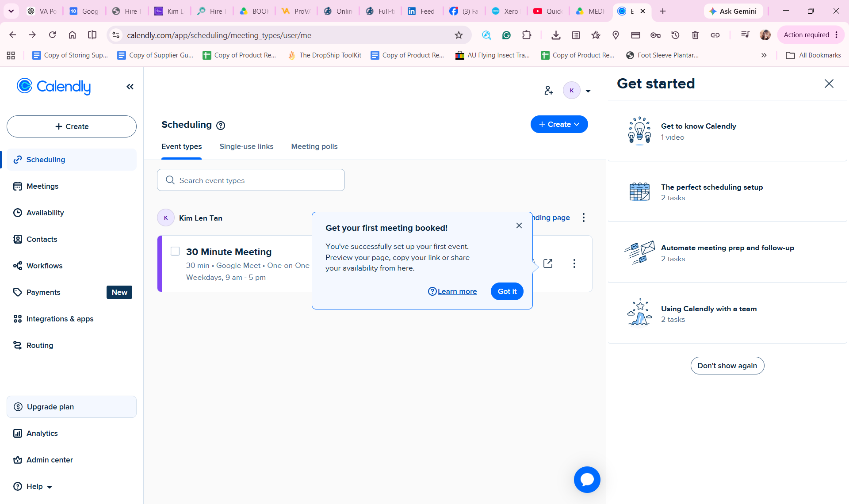Open the Scheduling help question mark icon
Image resolution: width=849 pixels, height=504 pixels.
click(221, 126)
